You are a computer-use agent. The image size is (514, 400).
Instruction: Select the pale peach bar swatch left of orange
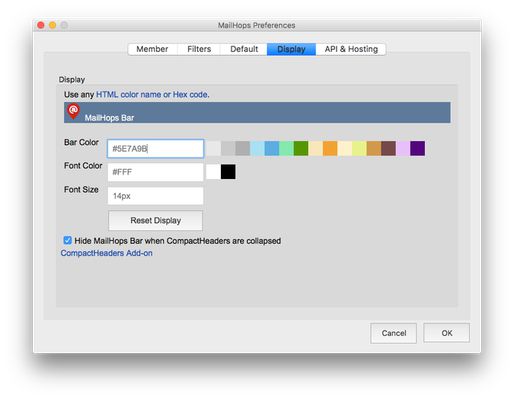316,148
